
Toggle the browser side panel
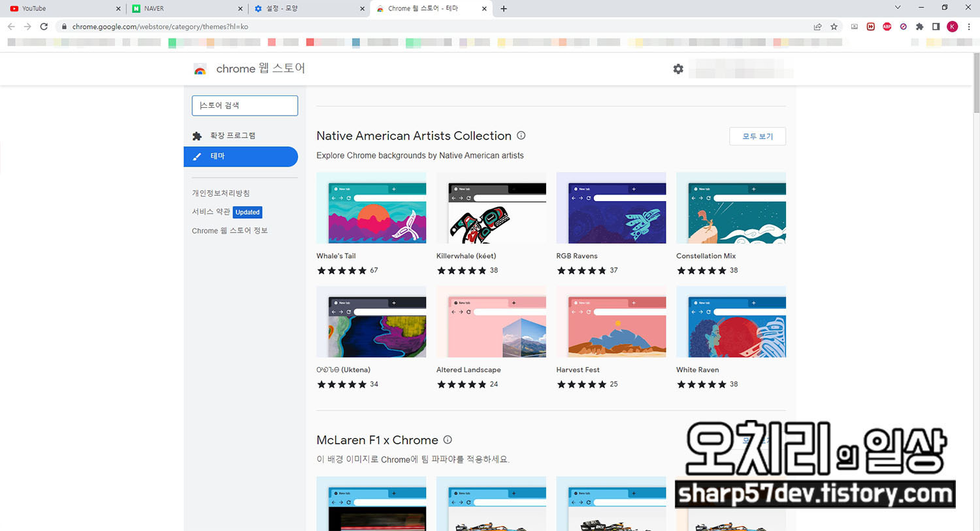point(936,27)
